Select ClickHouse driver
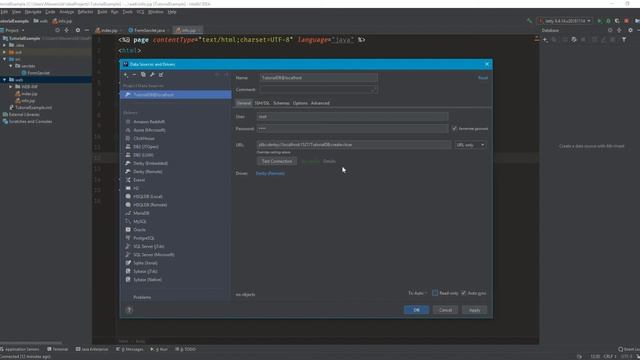This screenshot has width=640, height=360. pyautogui.click(x=144, y=138)
